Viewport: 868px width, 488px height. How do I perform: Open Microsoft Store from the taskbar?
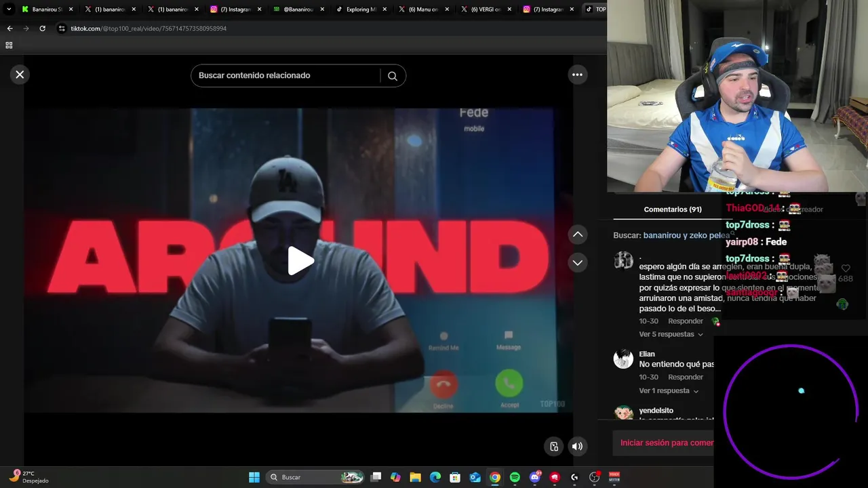pos(455,477)
